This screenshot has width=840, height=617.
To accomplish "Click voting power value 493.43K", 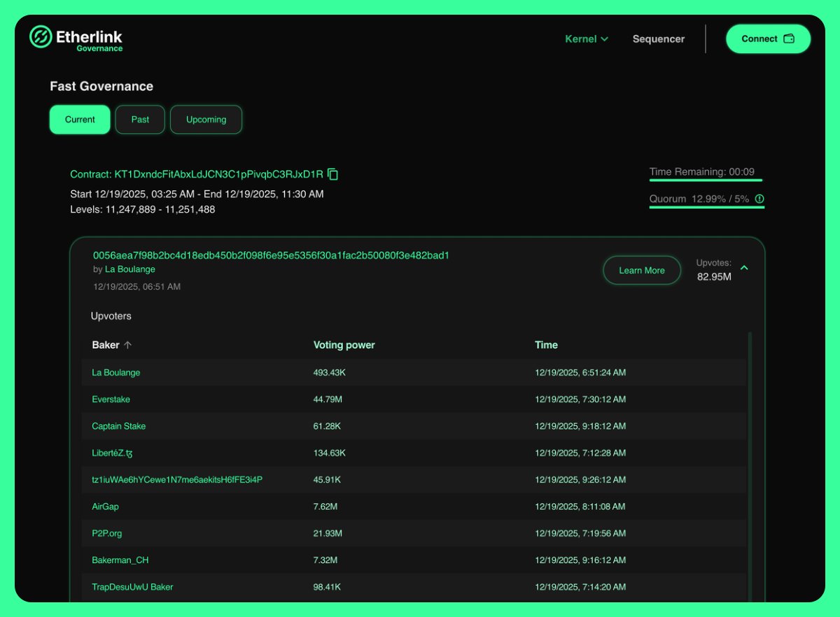I will (x=329, y=373).
